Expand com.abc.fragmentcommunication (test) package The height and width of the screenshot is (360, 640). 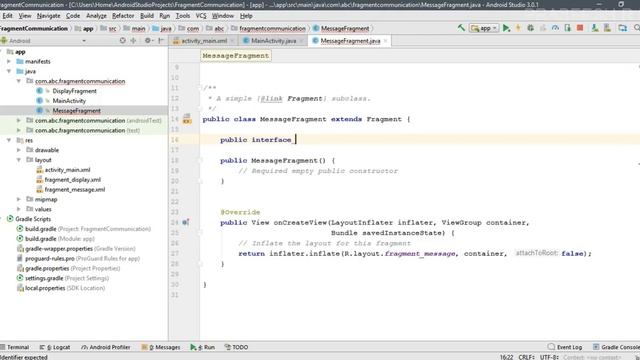pos(19,130)
